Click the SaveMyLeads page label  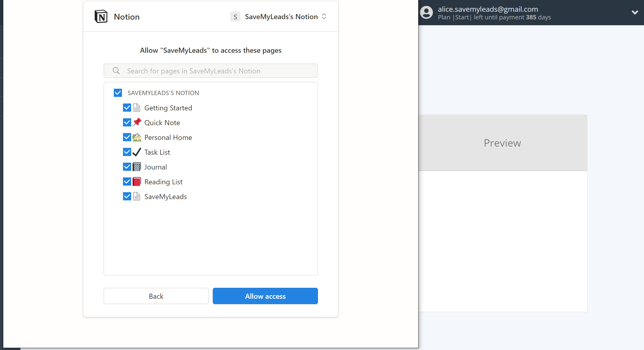(166, 197)
